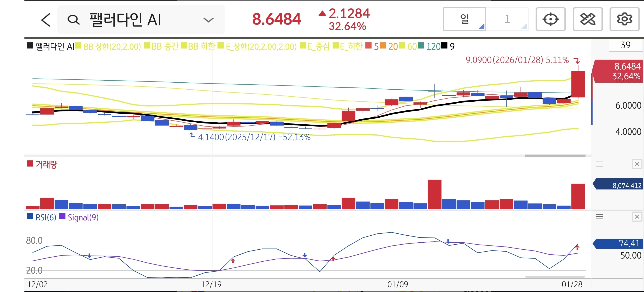Expand the 팰러다인 AI stock dropdown

point(208,20)
